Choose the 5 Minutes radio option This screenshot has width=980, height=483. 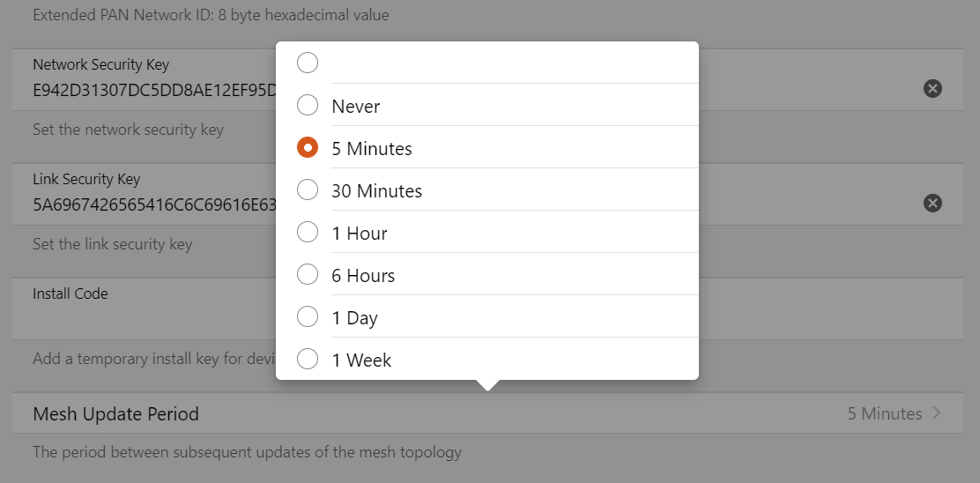pos(308,148)
